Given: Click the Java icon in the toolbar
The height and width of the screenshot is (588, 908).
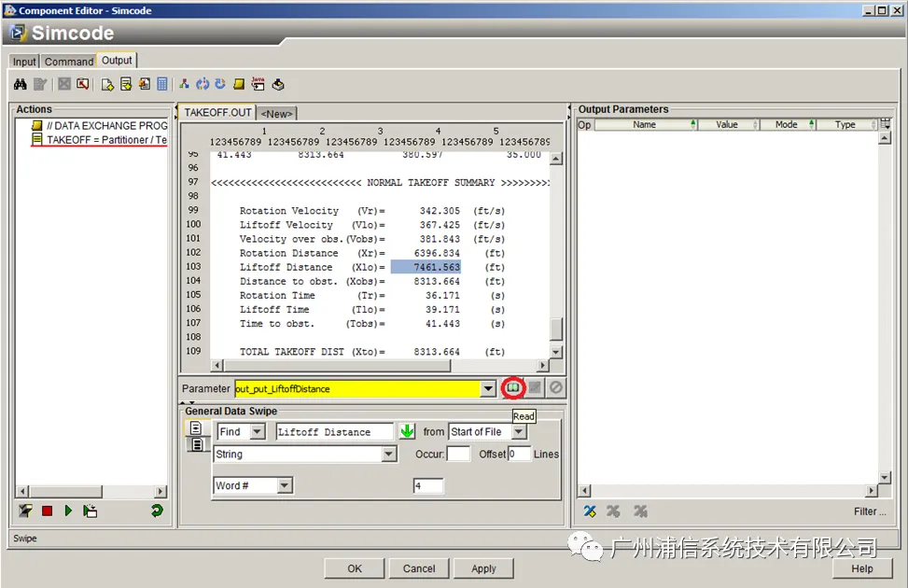Looking at the screenshot, I should [258, 85].
